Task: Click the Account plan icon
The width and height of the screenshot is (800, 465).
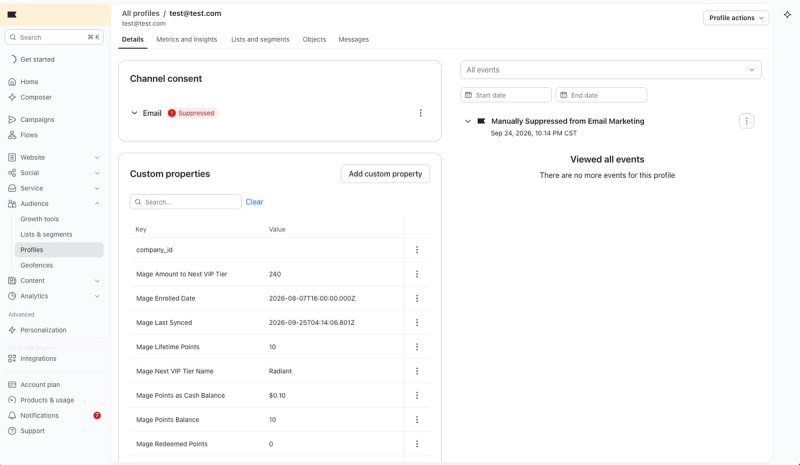Action: 12,384
